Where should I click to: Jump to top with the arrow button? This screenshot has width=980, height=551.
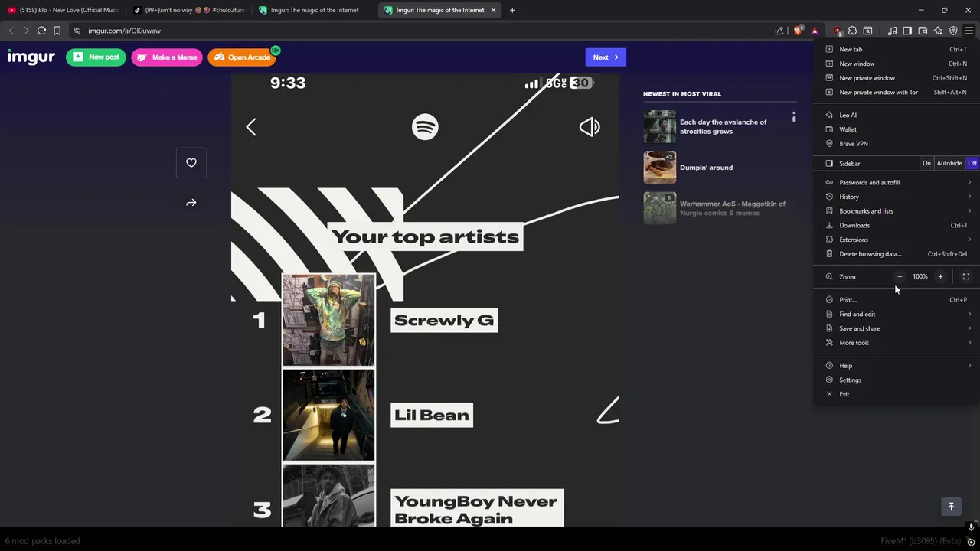951,507
